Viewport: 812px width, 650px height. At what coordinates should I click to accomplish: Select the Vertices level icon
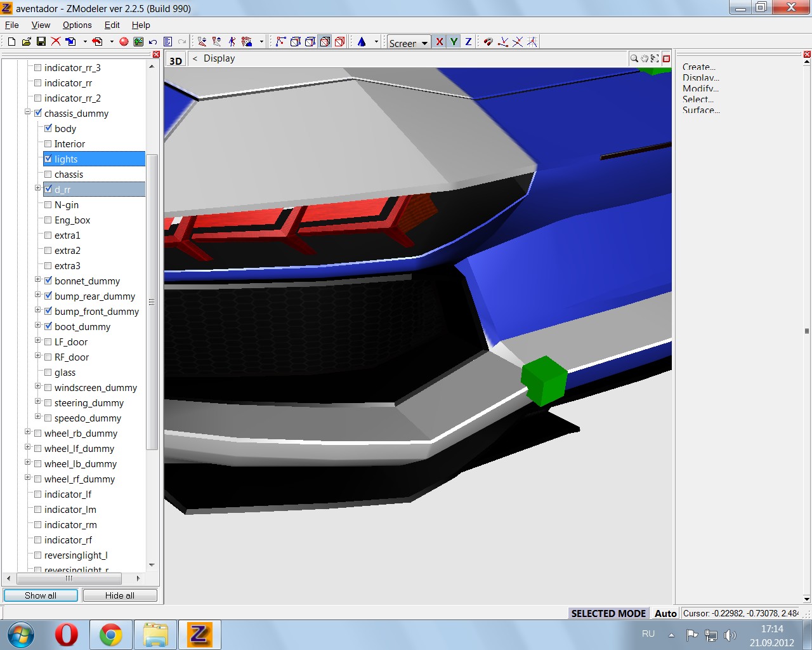281,42
